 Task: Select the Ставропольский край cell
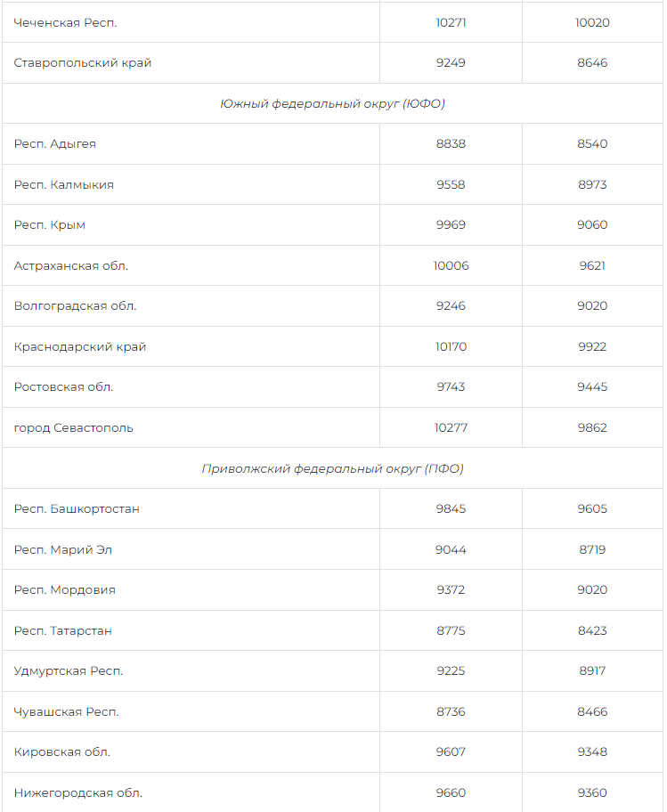[x=83, y=63]
